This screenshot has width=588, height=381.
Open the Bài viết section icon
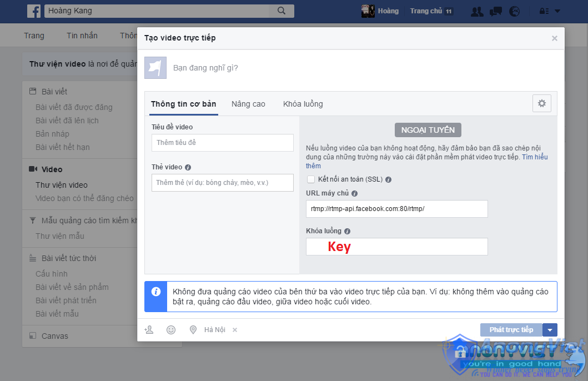33,91
